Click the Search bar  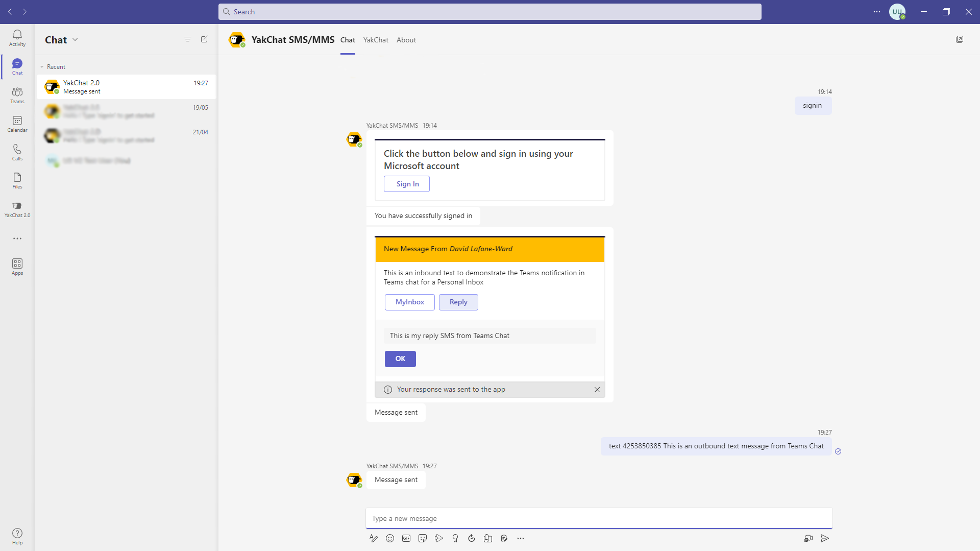[x=490, y=12]
